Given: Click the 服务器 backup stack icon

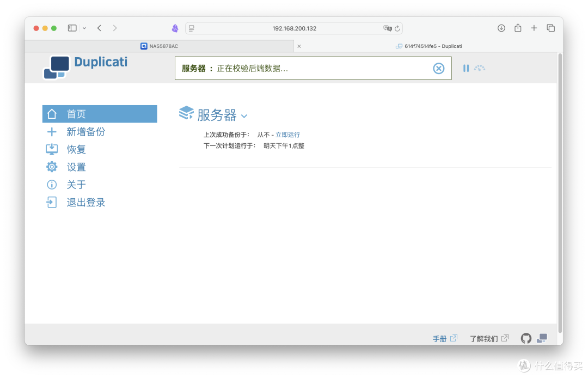Looking at the screenshot, I should (x=186, y=113).
